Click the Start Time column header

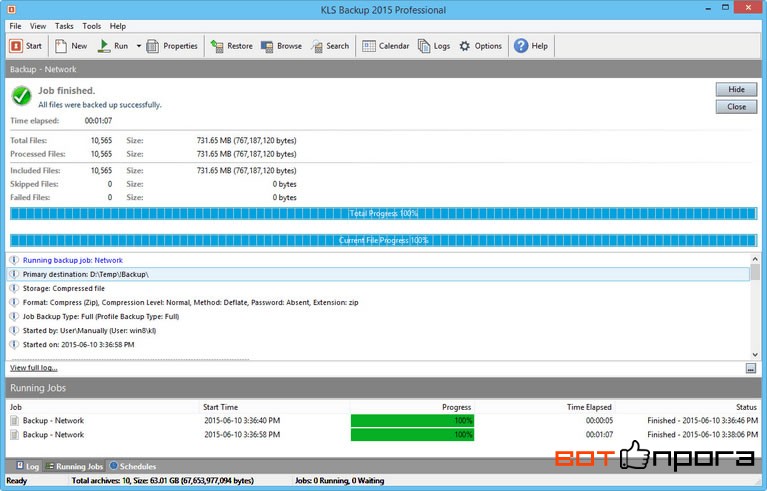[x=276, y=407]
